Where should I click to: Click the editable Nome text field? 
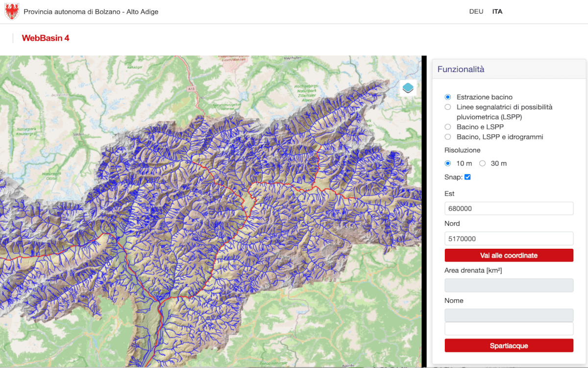coord(509,329)
